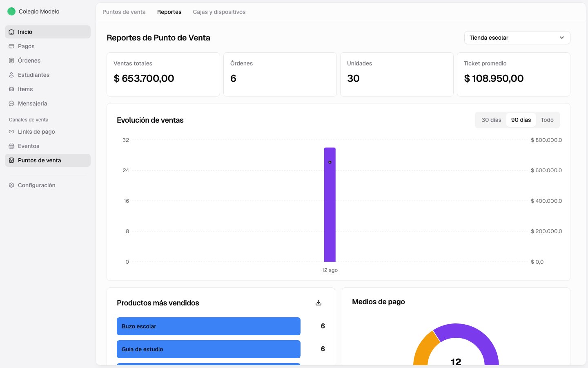Switch to the Puntos de venta tab
Viewport: 588px width, 368px height.
point(124,12)
